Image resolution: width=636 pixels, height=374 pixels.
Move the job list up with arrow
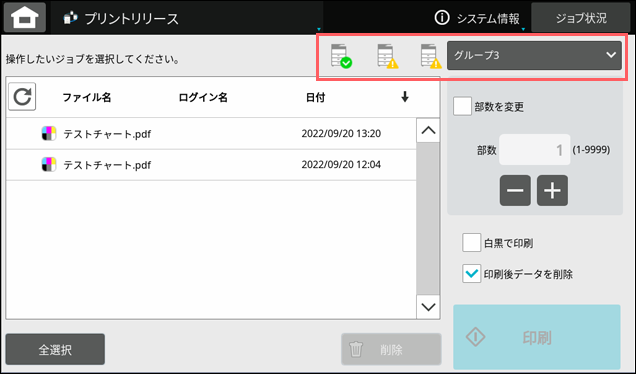[x=428, y=131]
